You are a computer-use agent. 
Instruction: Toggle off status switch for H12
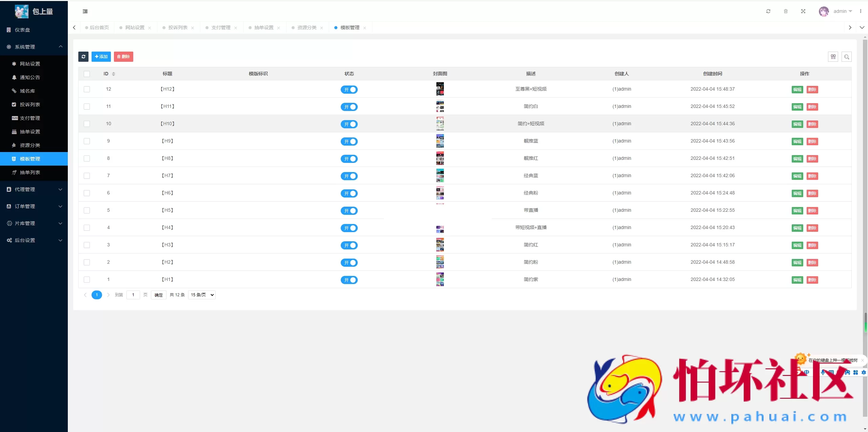tap(349, 90)
